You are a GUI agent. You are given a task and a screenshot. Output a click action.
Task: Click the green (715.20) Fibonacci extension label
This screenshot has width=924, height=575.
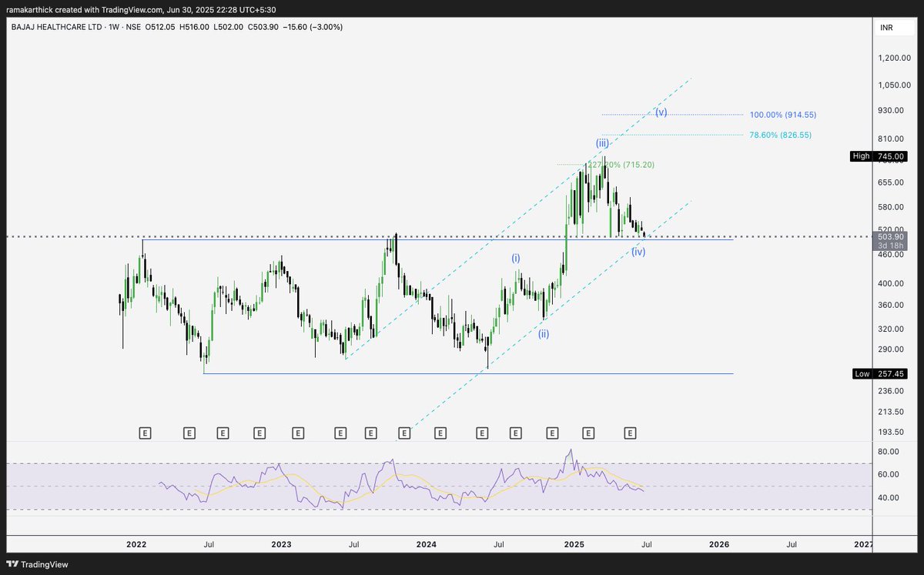(621, 165)
